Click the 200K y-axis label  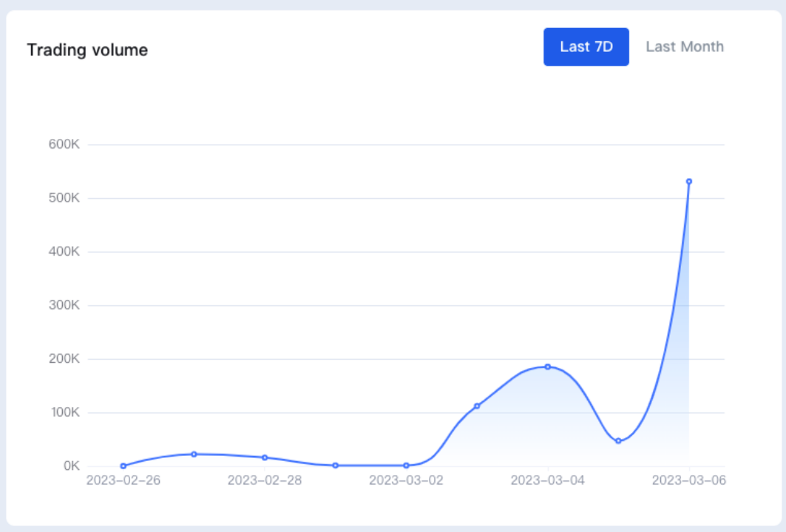pyautogui.click(x=64, y=358)
